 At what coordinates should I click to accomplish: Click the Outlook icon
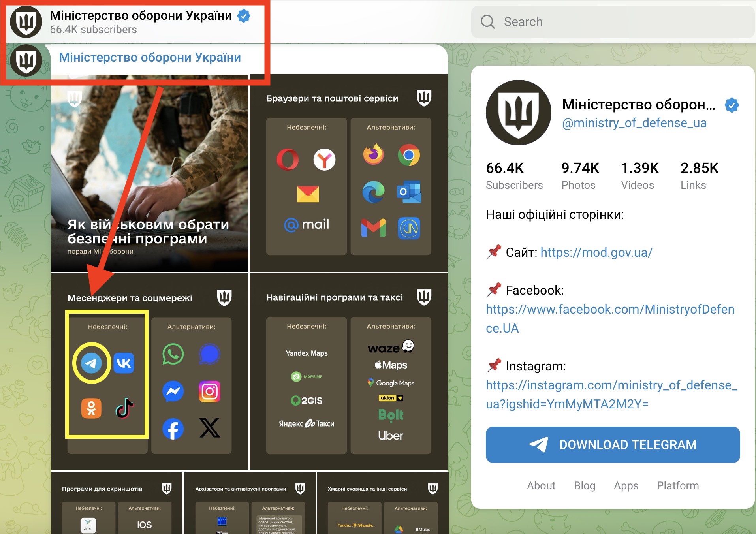point(409,192)
